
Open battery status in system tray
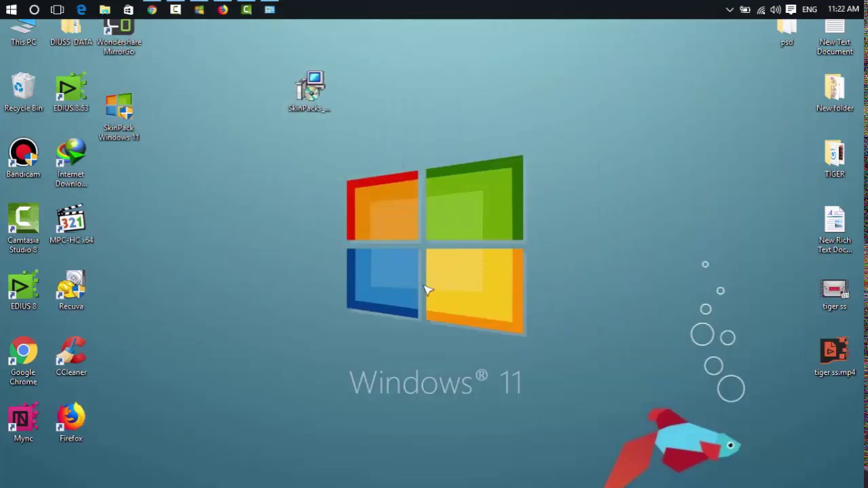pos(745,9)
